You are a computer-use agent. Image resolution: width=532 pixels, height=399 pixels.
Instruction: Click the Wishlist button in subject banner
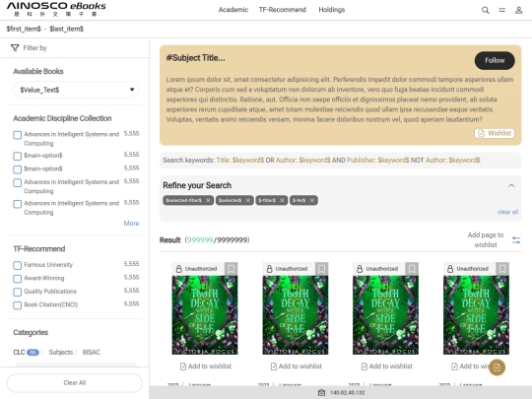pyautogui.click(x=495, y=133)
